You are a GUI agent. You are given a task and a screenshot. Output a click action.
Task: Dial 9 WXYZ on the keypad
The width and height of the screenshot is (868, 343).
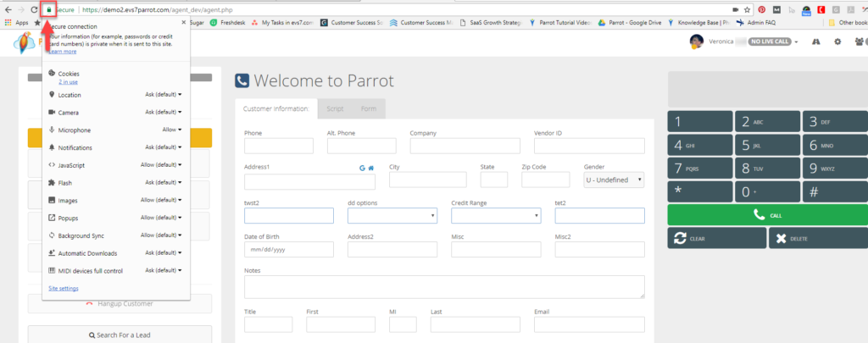[835, 169]
